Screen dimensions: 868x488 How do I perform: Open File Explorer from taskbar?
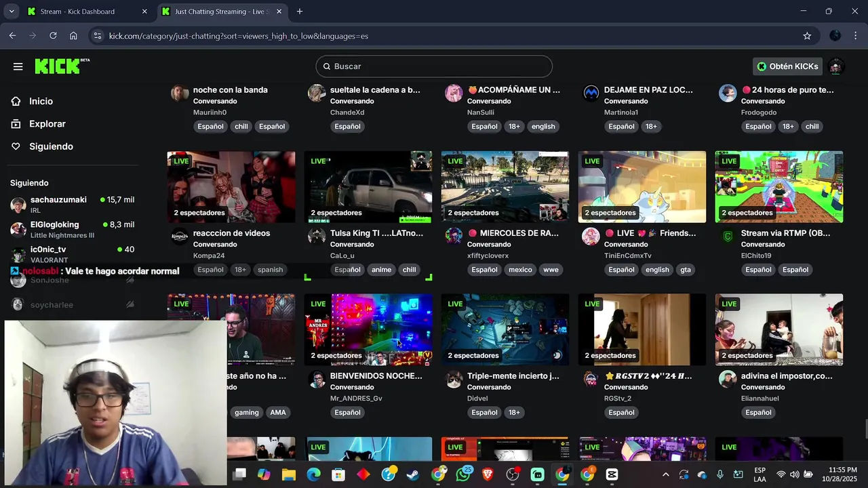tap(288, 474)
